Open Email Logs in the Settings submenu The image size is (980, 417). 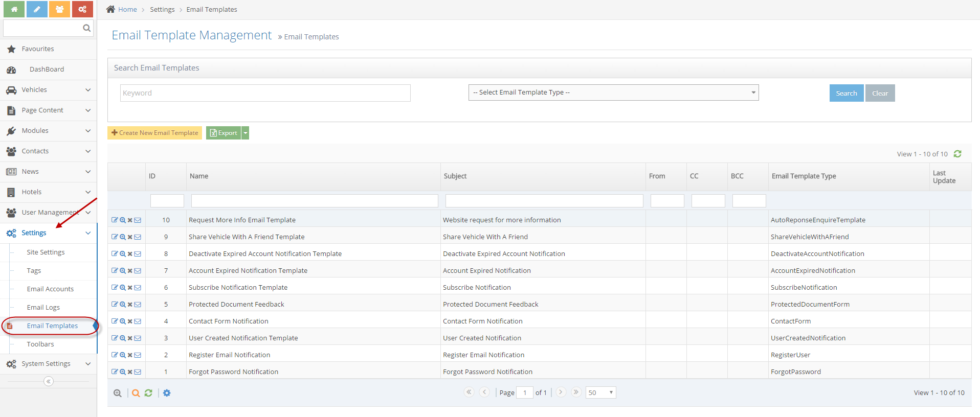coord(43,308)
